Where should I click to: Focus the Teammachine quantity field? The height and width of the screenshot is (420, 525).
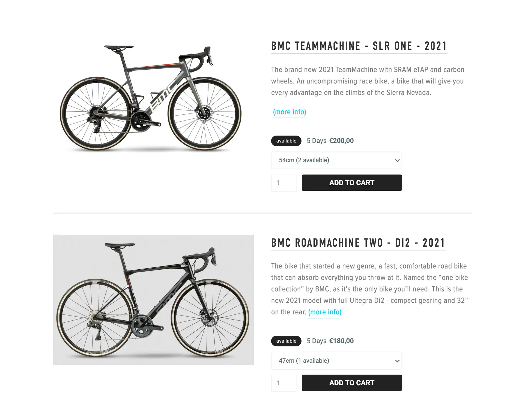point(284,183)
